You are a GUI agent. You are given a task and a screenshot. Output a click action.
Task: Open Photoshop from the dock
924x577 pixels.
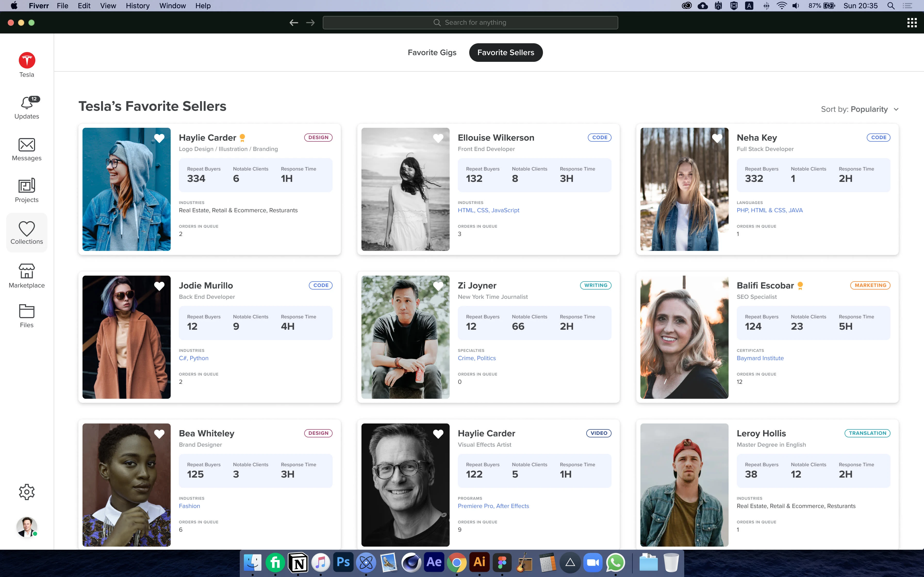[343, 562]
